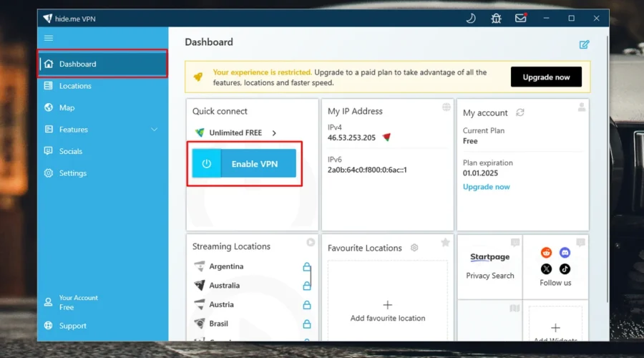Click plan expiration date 01.01.2025
Screen dimensions: 644x358
tap(480, 173)
